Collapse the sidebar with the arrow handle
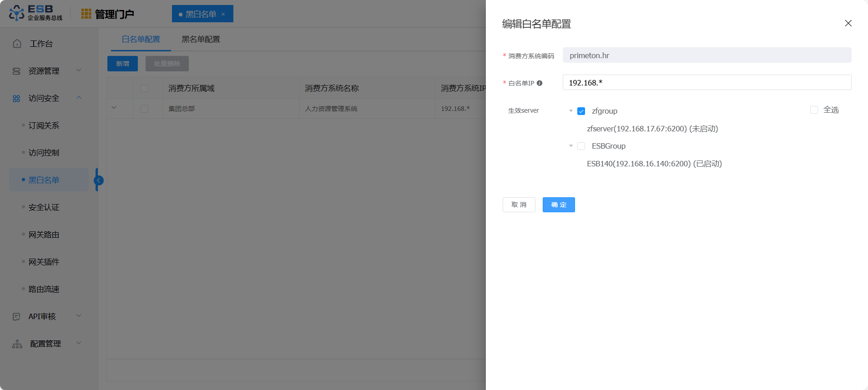This screenshot has height=390, width=868. (x=99, y=180)
